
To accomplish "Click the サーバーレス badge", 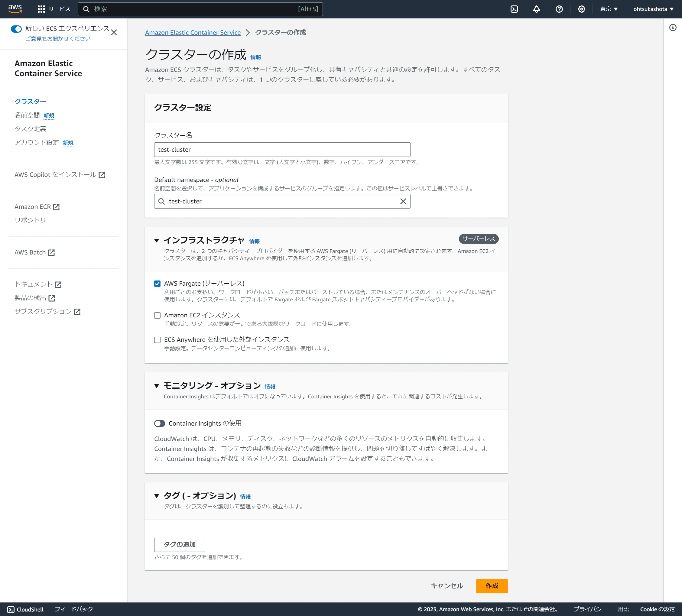I will click(479, 239).
